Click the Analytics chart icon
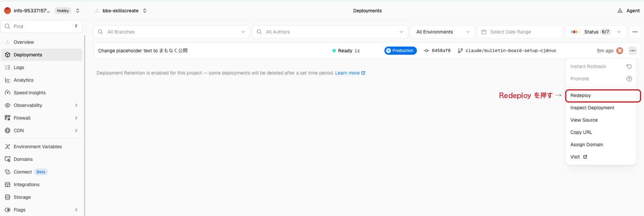Viewport: 644px width, 216px height. (x=7, y=80)
